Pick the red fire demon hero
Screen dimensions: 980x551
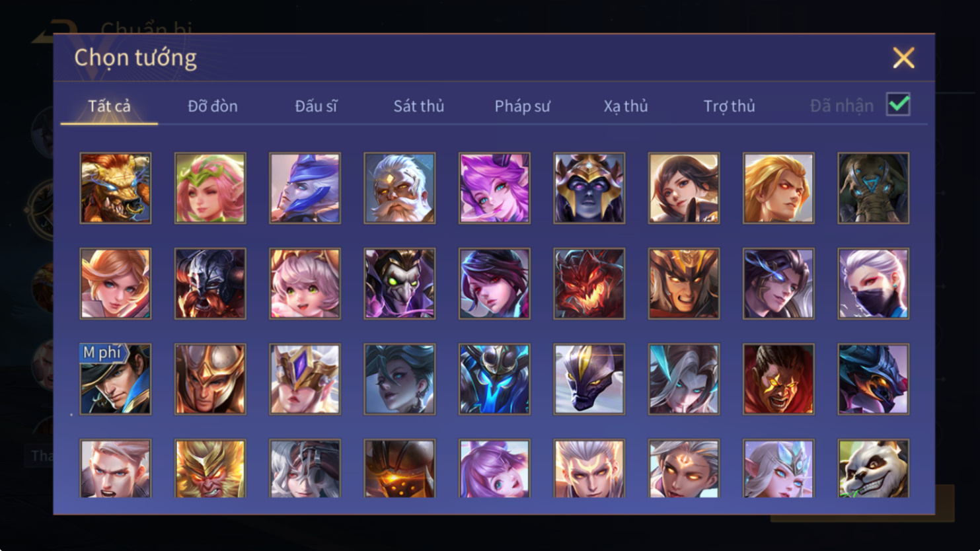pos(589,283)
